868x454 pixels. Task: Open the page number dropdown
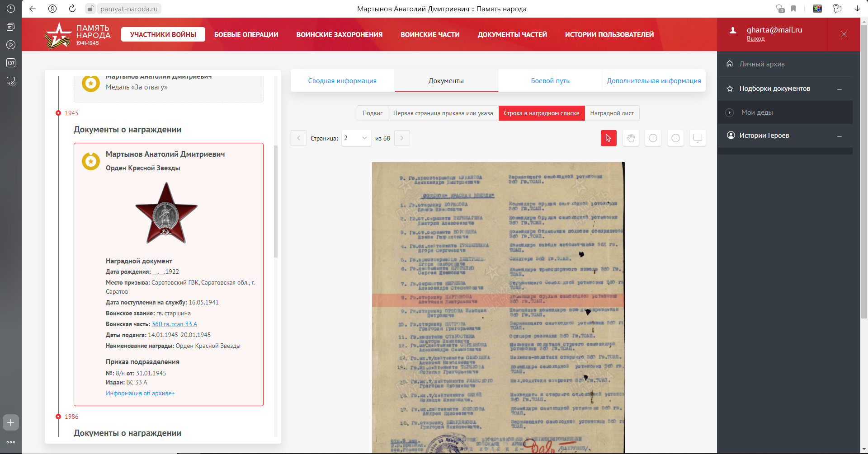pyautogui.click(x=356, y=138)
